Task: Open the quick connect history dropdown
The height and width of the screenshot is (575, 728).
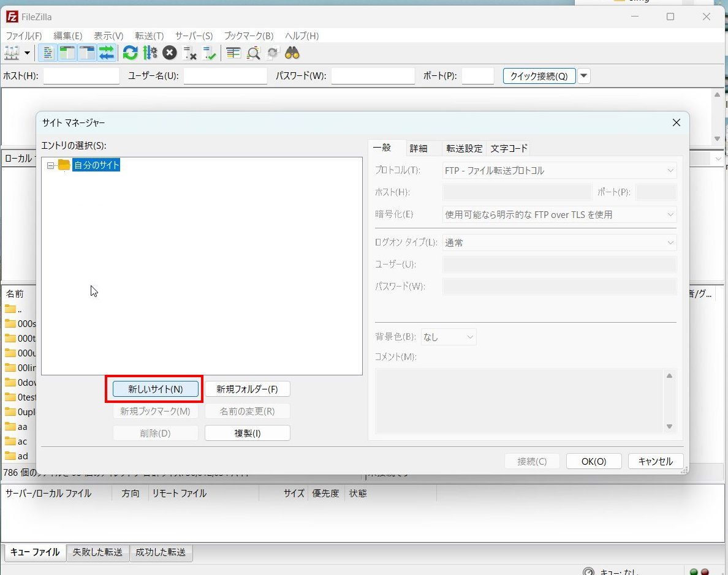Action: (x=584, y=76)
